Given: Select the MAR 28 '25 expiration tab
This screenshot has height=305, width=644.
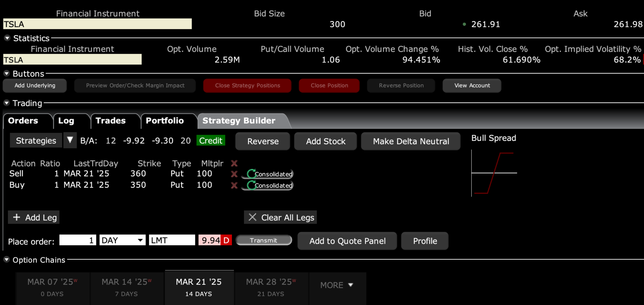Looking at the screenshot, I should (271, 287).
